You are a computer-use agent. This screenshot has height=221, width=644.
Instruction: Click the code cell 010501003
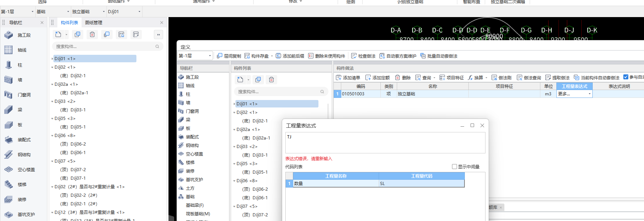pos(361,94)
